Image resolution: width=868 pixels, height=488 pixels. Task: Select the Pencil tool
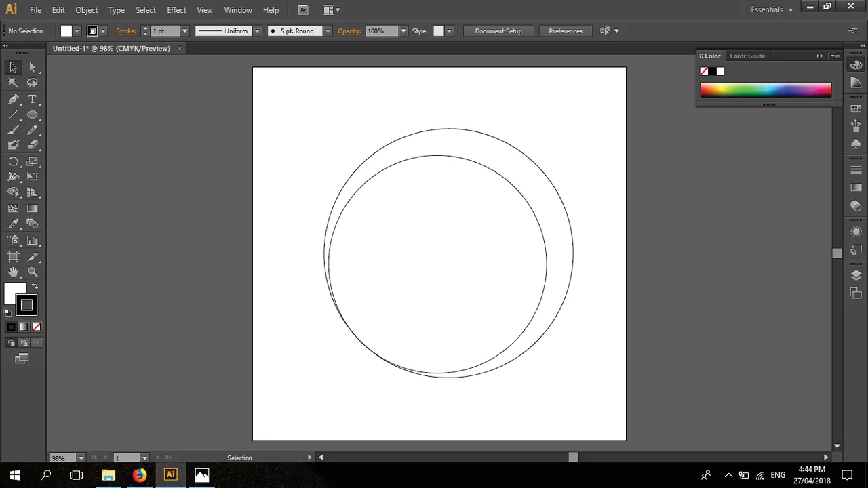(x=33, y=130)
